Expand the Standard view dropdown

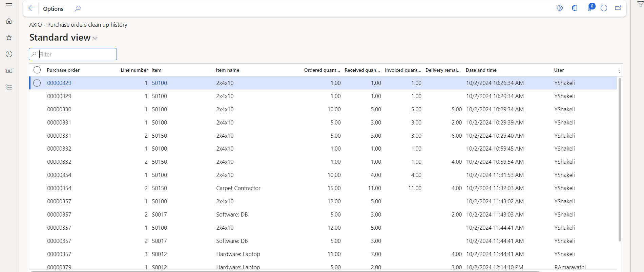pos(95,38)
